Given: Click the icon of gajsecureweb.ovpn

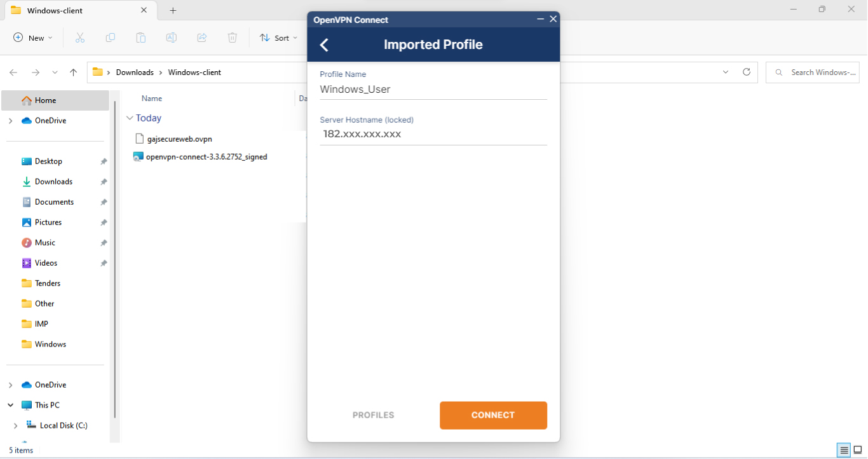Looking at the screenshot, I should coord(140,139).
